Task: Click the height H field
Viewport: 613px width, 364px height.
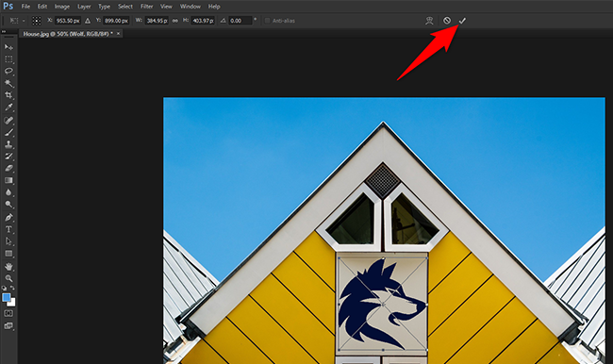Action: (x=203, y=21)
